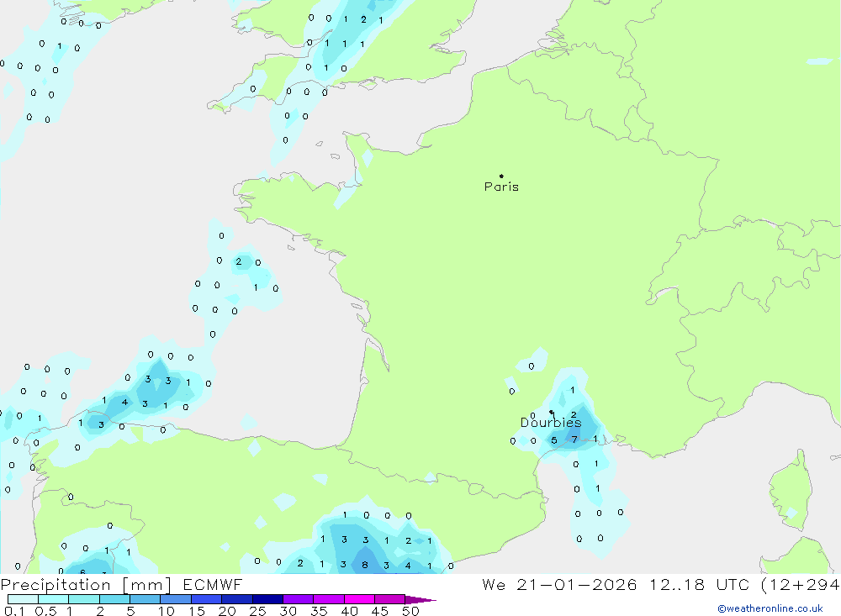The height and width of the screenshot is (616, 841).
Task: Click legend swatch between 30 and 35
Action: (x=299, y=599)
